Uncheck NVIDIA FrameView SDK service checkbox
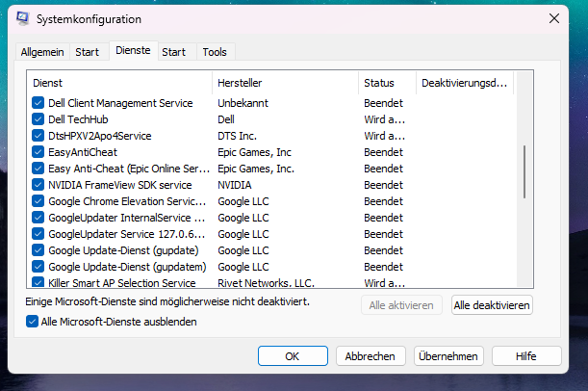 click(38, 185)
